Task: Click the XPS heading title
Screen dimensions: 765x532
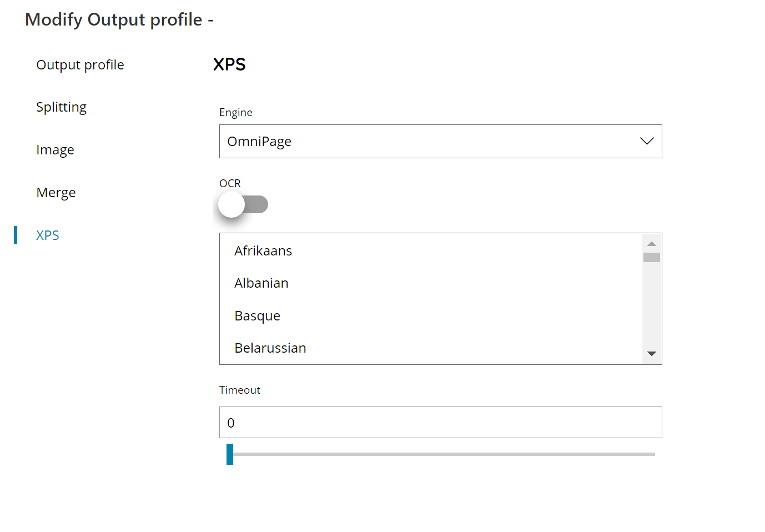Action: [x=229, y=64]
